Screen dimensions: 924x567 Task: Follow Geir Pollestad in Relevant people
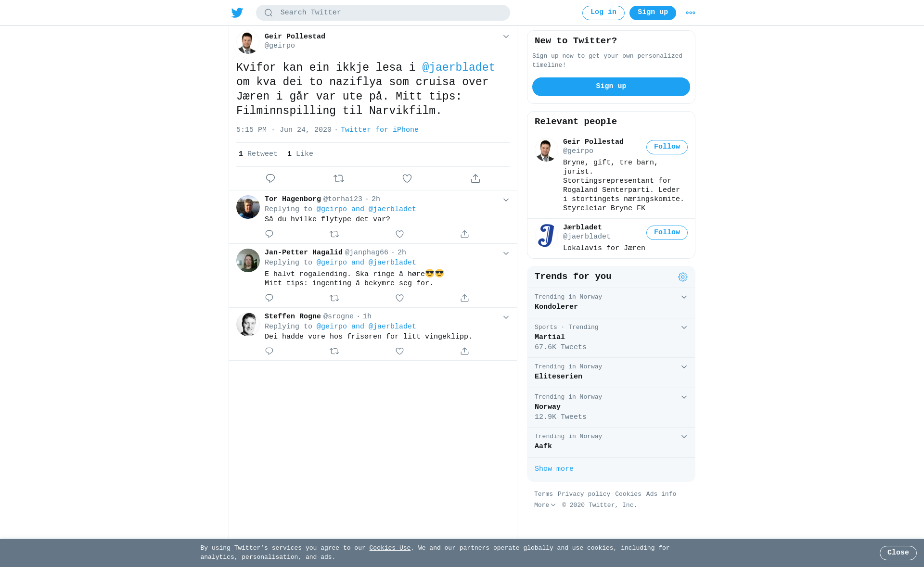point(667,147)
